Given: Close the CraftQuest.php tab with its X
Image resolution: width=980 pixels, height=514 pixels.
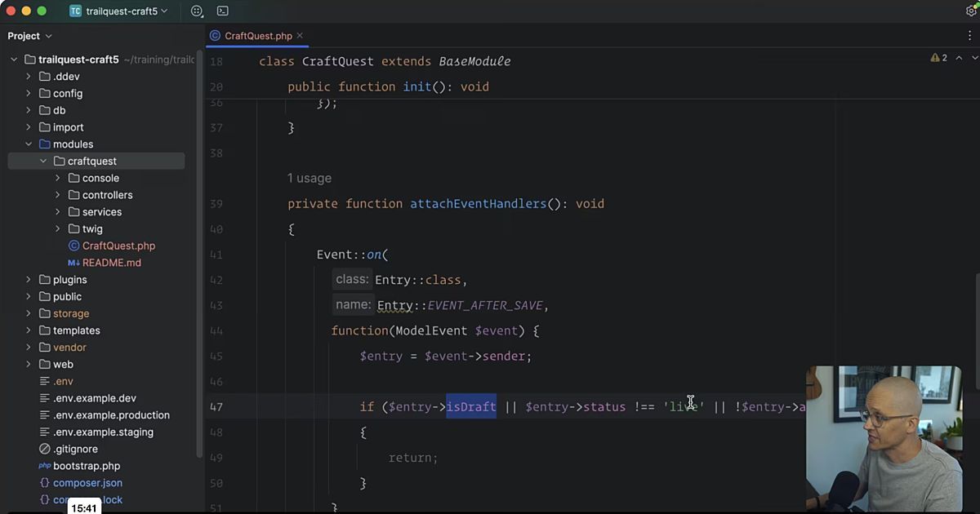Looking at the screenshot, I should click(x=299, y=36).
